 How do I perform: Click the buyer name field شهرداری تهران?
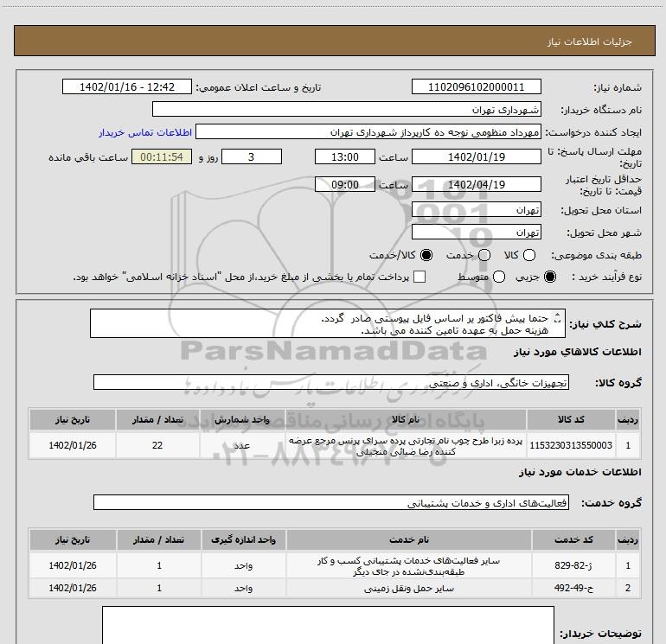pos(347,110)
